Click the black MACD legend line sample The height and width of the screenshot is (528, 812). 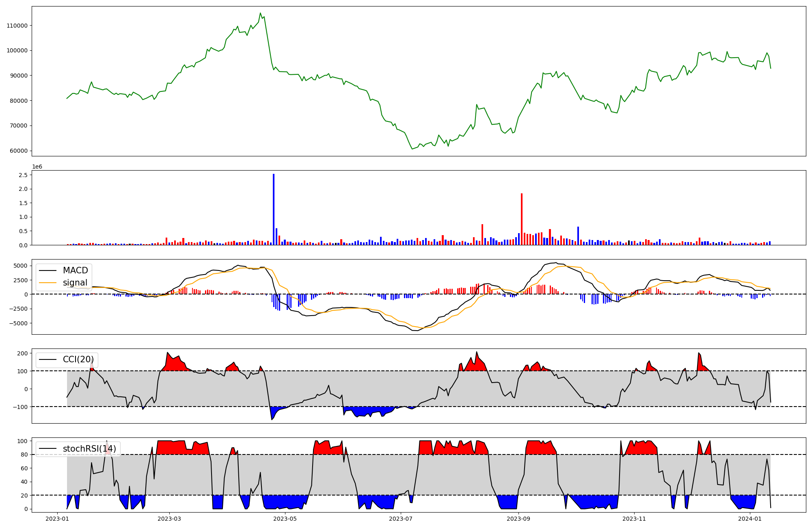point(48,270)
